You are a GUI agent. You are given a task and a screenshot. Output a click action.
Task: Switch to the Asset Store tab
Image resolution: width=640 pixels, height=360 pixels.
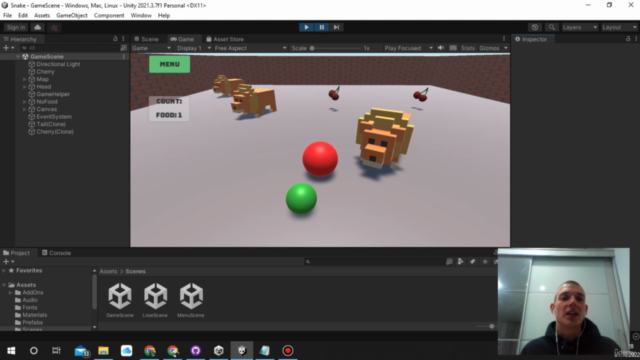pos(225,39)
